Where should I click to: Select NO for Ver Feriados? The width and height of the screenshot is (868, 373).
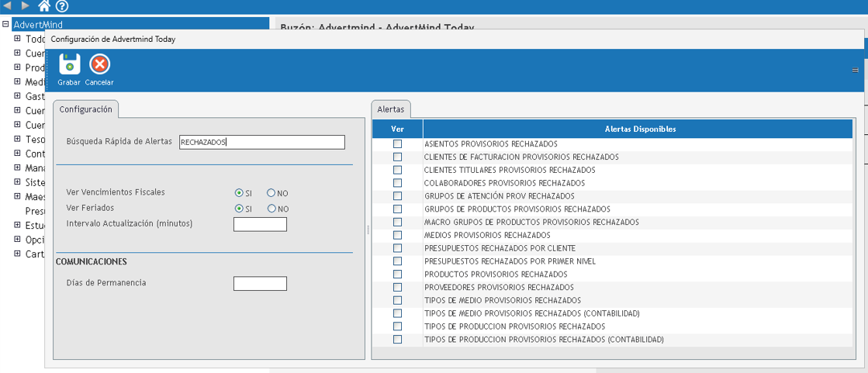271,209
